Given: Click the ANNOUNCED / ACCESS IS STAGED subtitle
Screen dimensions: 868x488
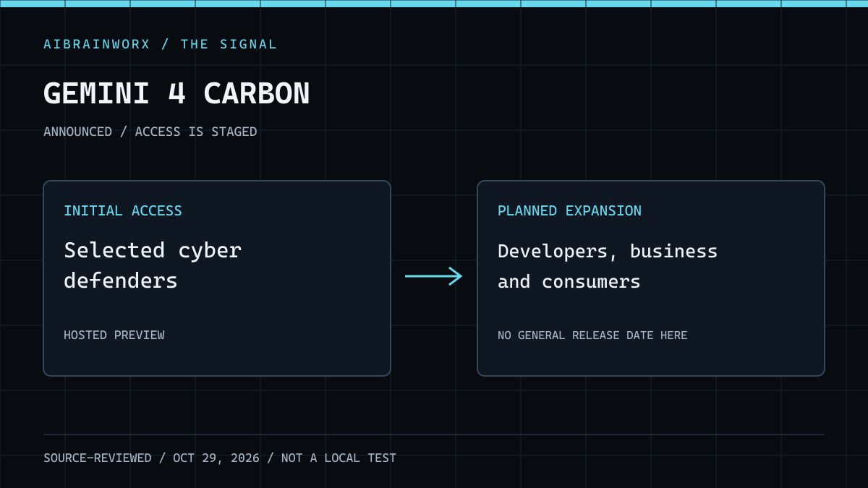Looking at the screenshot, I should click(150, 132).
